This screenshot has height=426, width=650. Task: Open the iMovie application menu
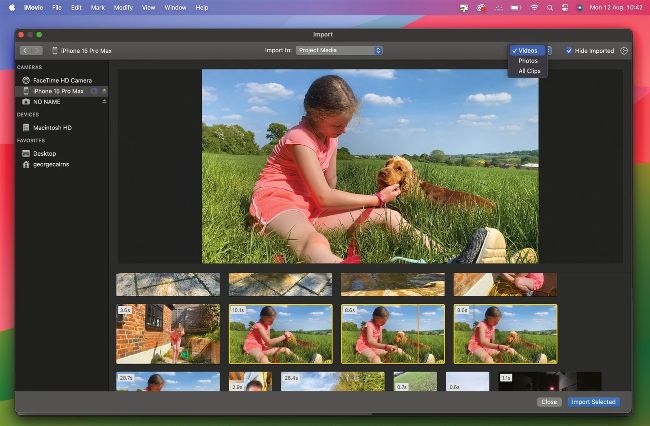[34, 7]
